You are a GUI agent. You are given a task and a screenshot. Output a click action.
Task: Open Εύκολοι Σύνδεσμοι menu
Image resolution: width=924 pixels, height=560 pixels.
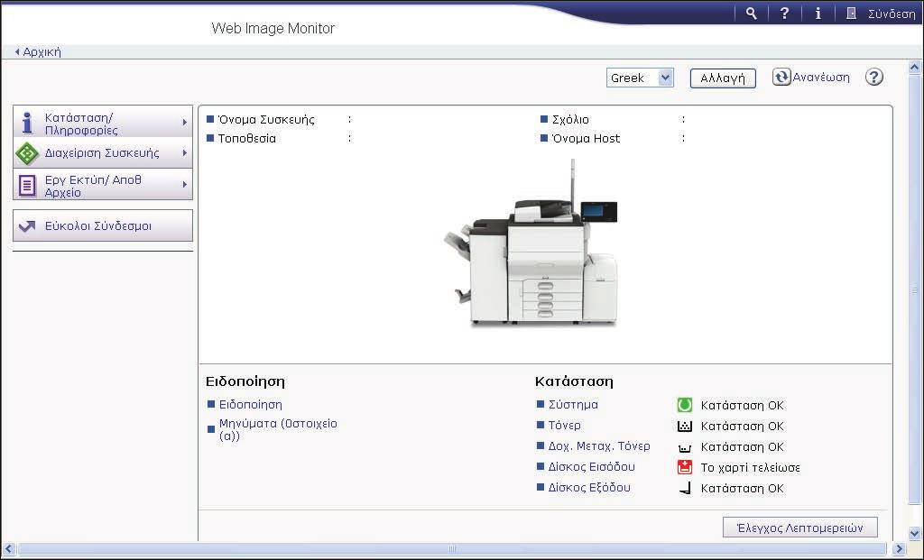point(103,225)
